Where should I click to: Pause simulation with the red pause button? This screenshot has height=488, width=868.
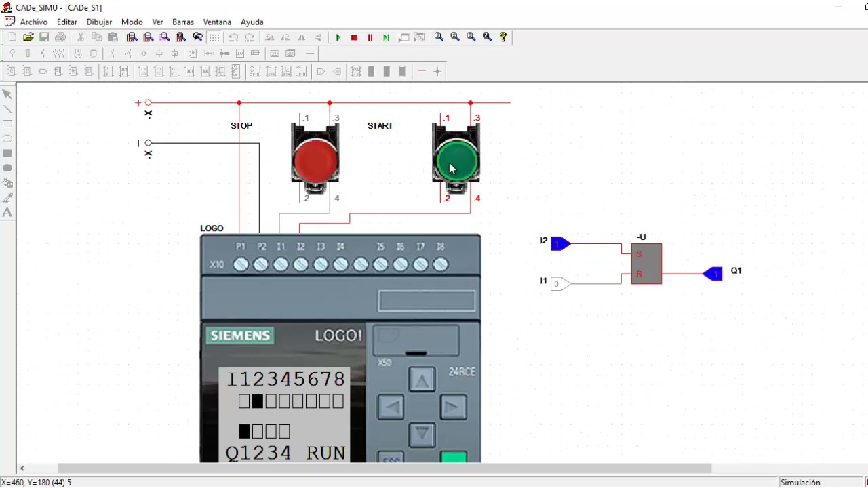point(370,37)
